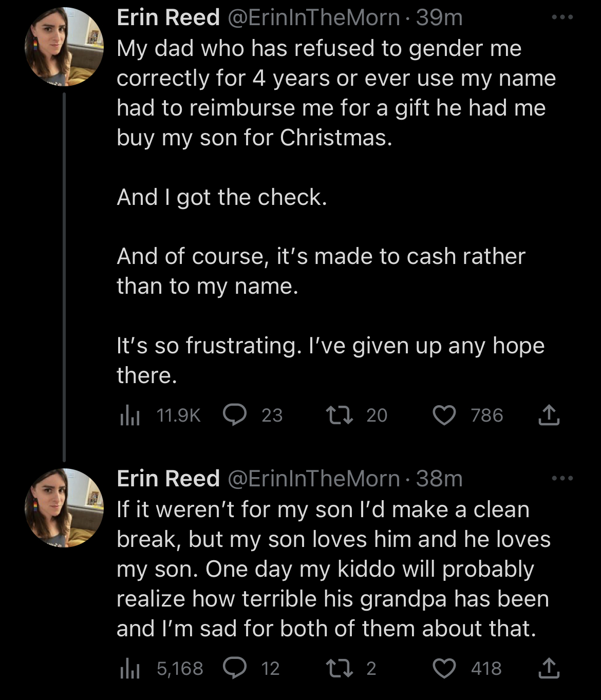Share the first tweet about the check

tap(549, 415)
